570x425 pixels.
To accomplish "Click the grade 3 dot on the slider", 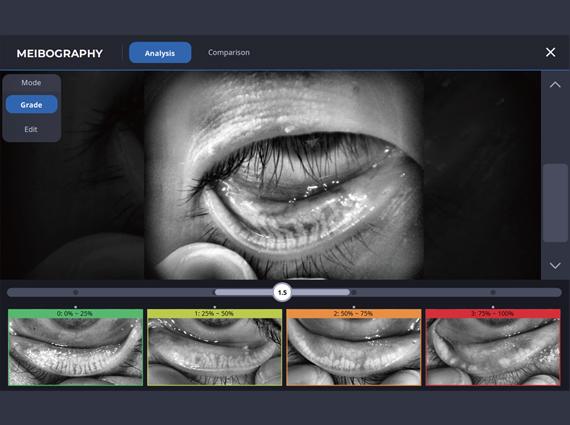I will [x=493, y=292].
